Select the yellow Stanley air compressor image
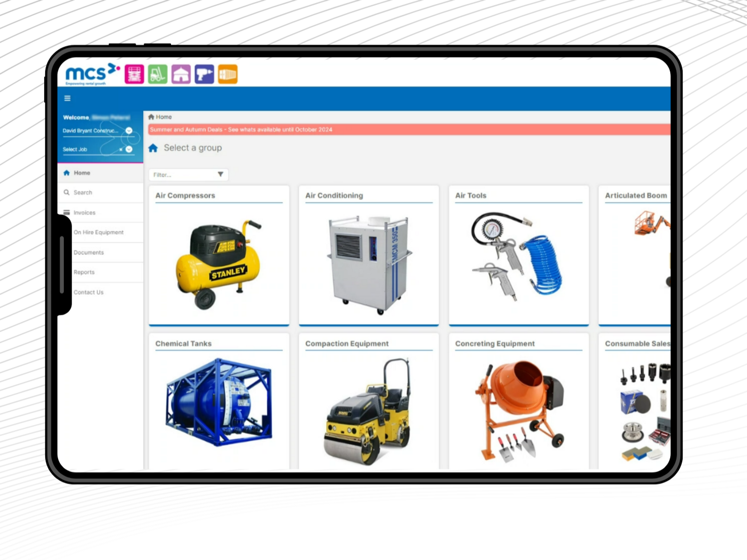Image resolution: width=747 pixels, height=560 pixels. click(x=219, y=264)
